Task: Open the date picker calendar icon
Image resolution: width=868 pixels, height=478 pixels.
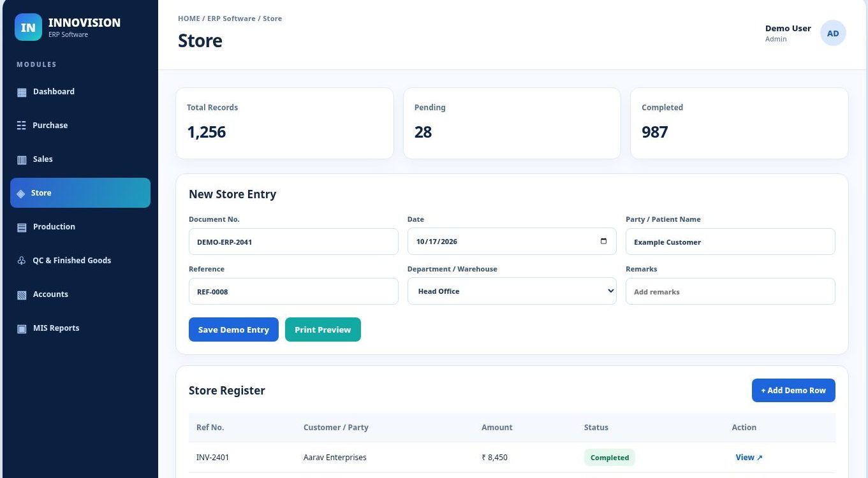Action: click(603, 242)
